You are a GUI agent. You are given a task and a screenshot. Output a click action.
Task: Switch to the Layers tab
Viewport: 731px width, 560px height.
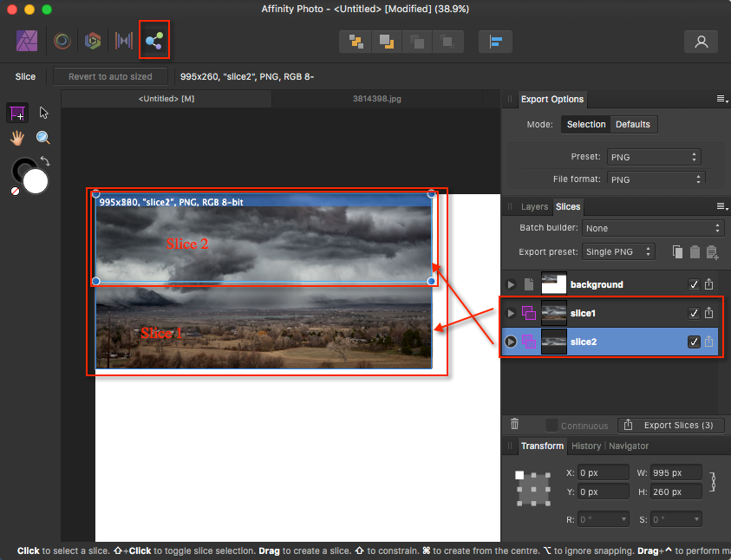pyautogui.click(x=535, y=206)
